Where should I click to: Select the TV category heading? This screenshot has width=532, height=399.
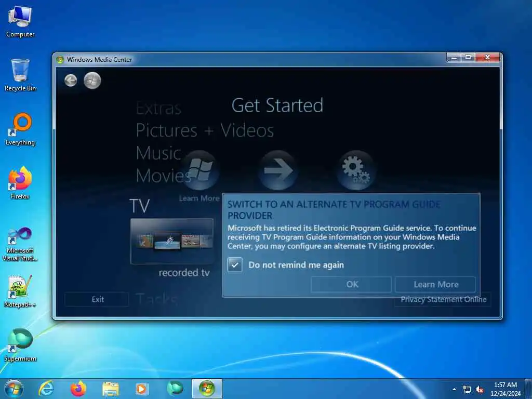click(139, 206)
